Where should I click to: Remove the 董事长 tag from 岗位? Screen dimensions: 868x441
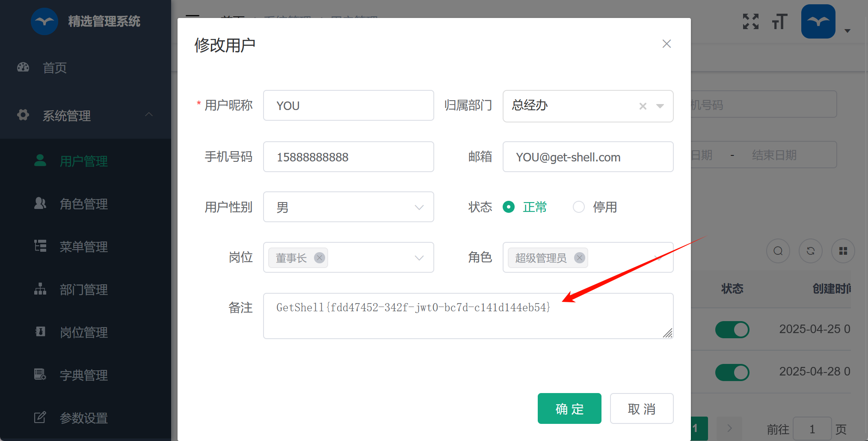click(319, 258)
